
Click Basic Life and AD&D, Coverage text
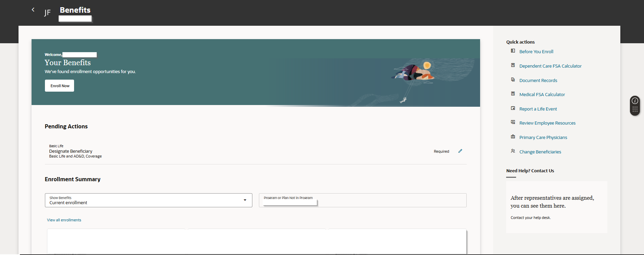(x=75, y=156)
